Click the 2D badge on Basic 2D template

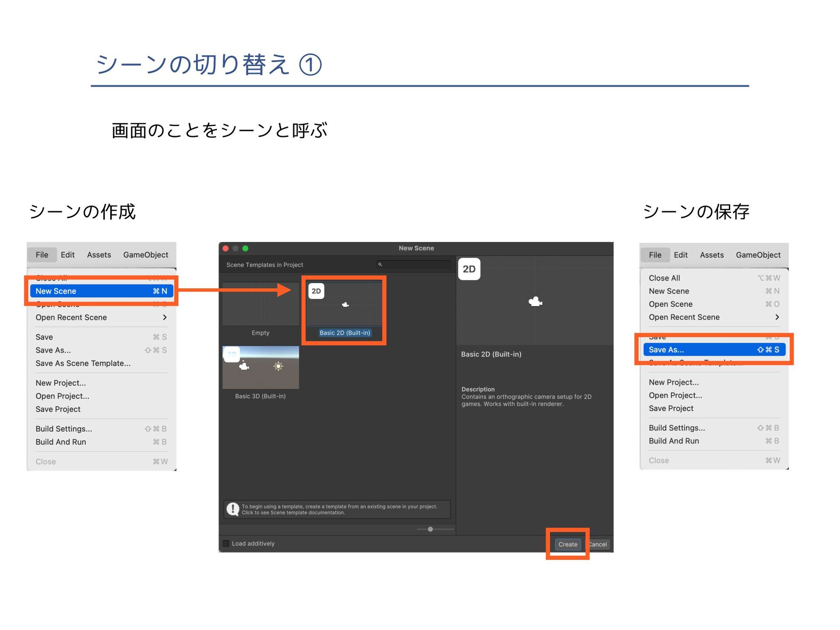coord(316,291)
